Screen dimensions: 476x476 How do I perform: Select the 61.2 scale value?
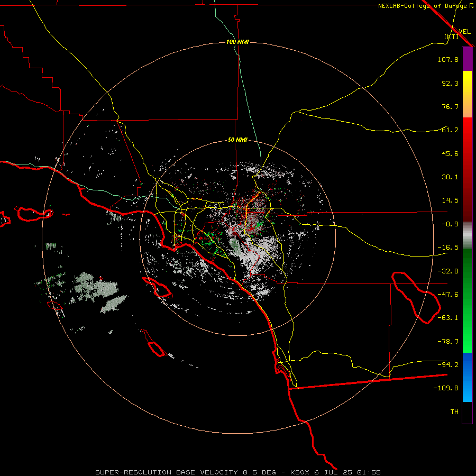[x=450, y=130]
